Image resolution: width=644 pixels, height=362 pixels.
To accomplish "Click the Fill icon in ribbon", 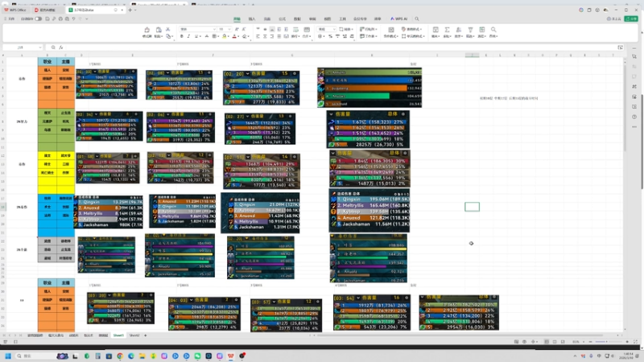I will click(436, 31).
